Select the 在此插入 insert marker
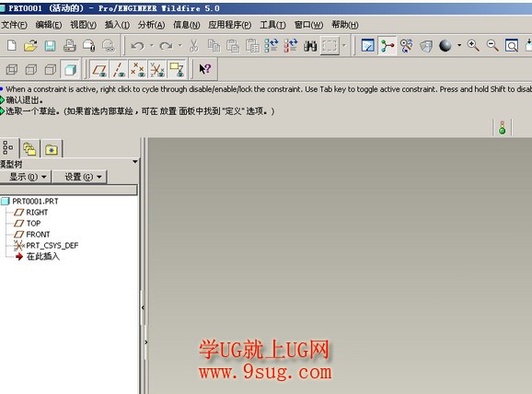The height and width of the screenshot is (394, 532). click(x=38, y=256)
